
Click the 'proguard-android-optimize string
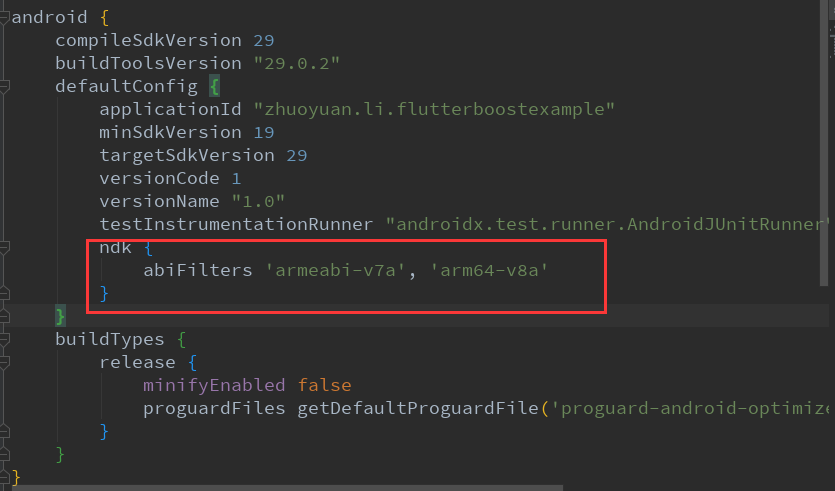pyautogui.click(x=692, y=408)
